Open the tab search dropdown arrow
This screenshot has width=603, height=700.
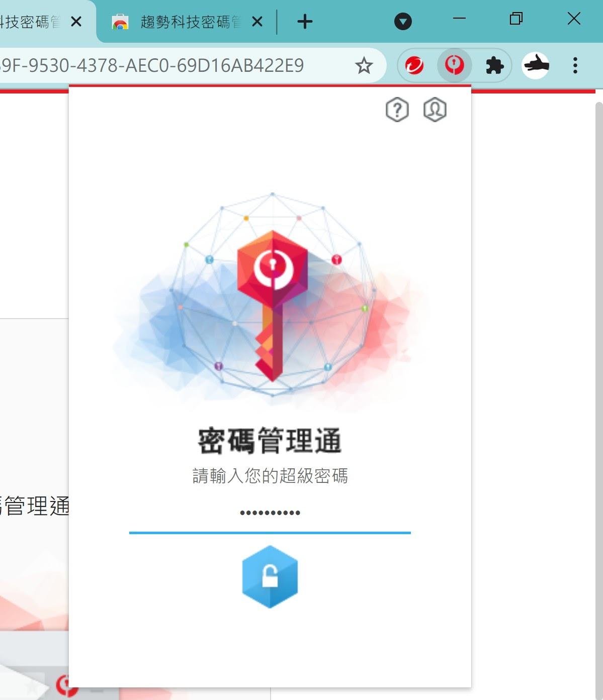(x=403, y=22)
